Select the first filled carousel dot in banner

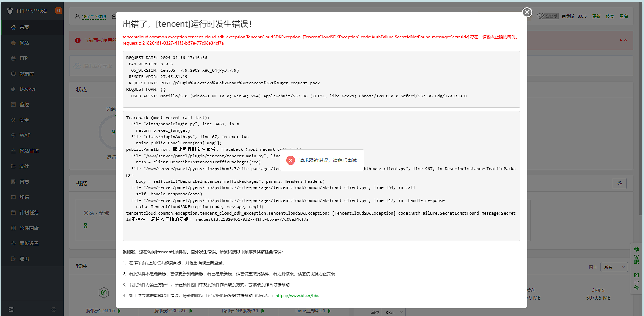(620, 40)
